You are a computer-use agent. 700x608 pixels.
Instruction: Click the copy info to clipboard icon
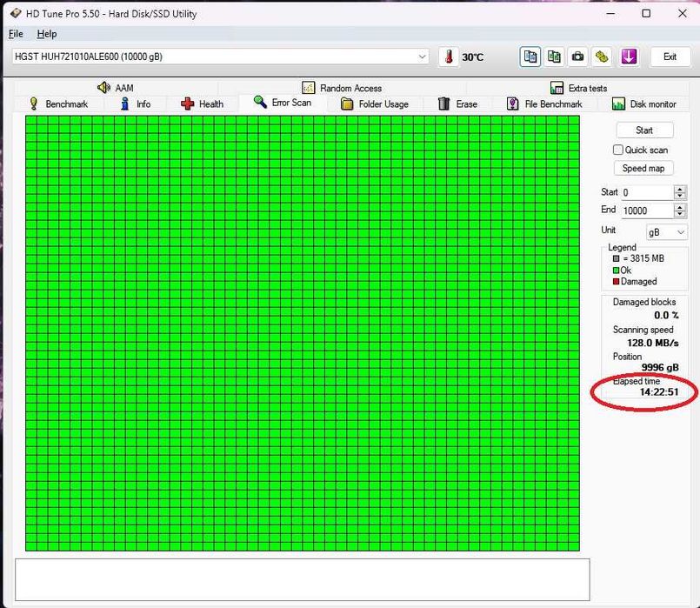point(530,57)
